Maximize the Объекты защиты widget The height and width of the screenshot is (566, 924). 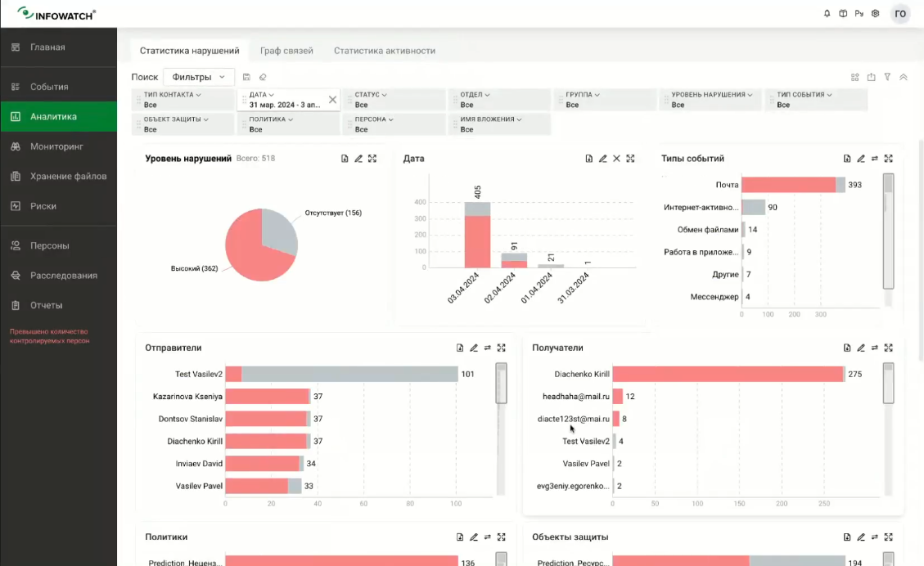tap(889, 537)
